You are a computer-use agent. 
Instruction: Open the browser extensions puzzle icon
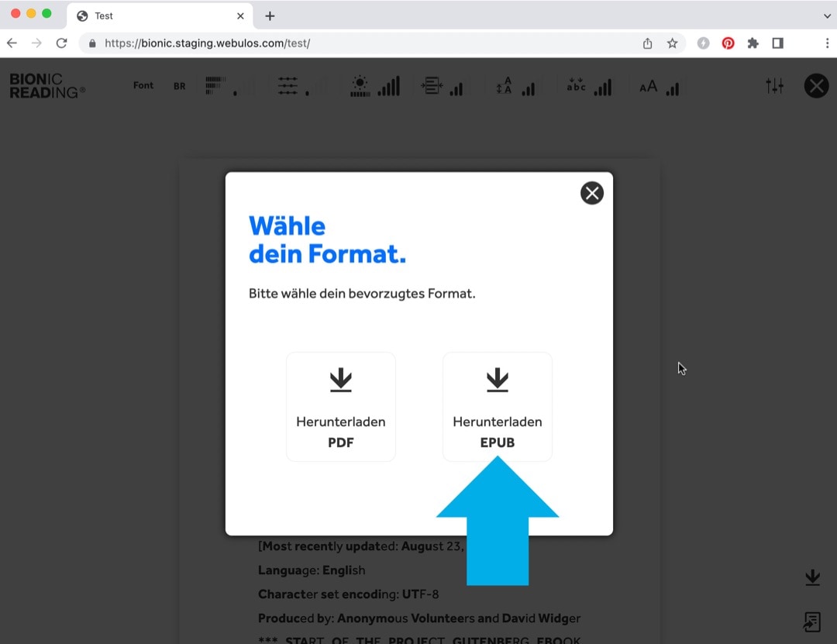753,43
